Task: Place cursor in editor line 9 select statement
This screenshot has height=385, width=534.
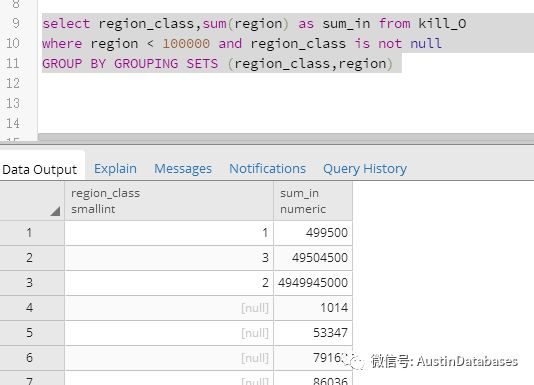Action: click(254, 24)
